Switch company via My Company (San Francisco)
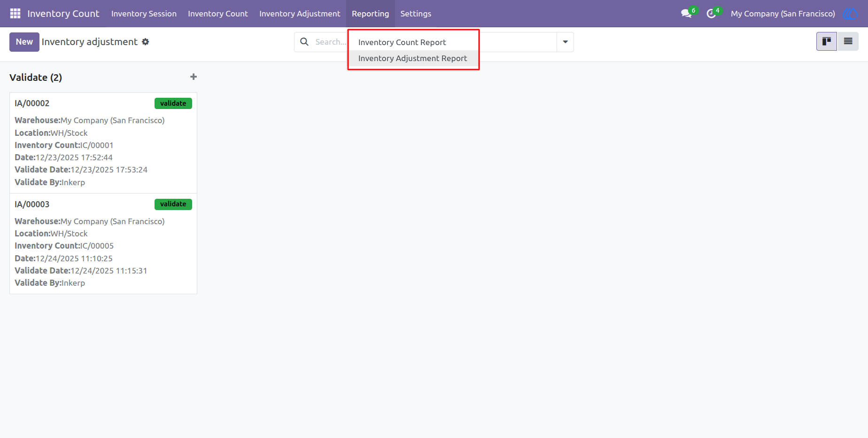868x438 pixels. pyautogui.click(x=783, y=14)
